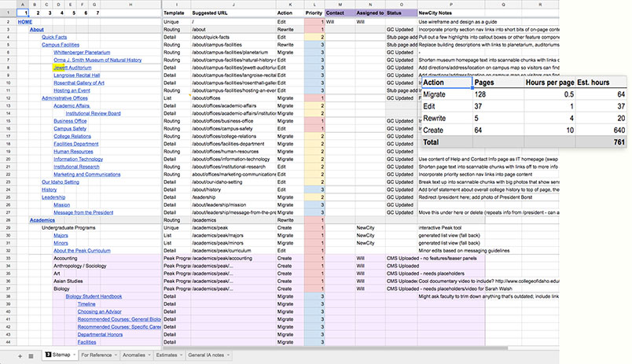This screenshot has height=364, width=632.
Task: Switch to the Estimates sheet tab
Action: click(x=167, y=355)
